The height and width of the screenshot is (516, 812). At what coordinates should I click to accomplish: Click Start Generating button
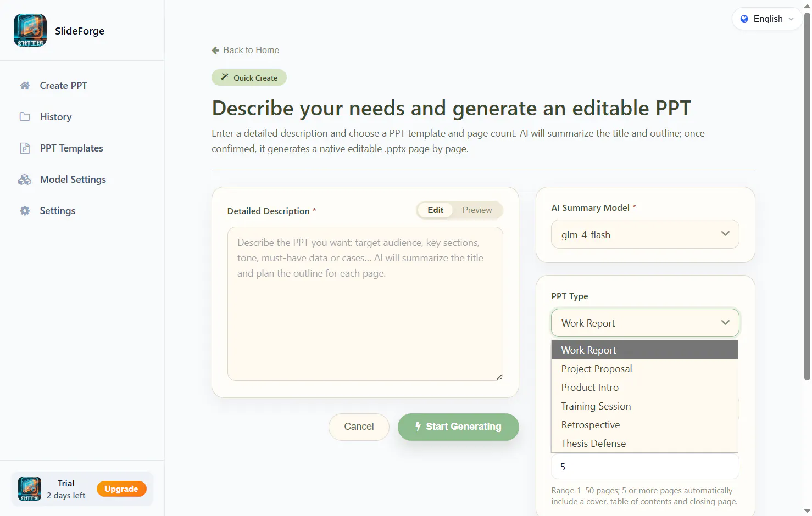coord(458,427)
